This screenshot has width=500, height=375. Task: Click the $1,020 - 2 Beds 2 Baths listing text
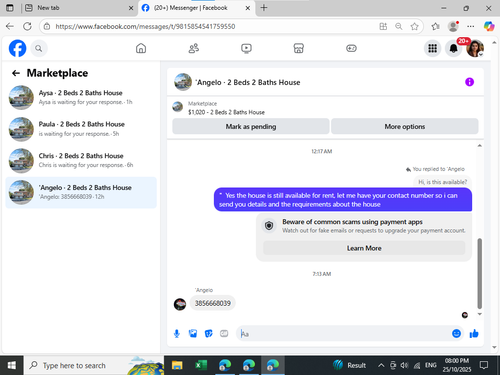(x=226, y=112)
